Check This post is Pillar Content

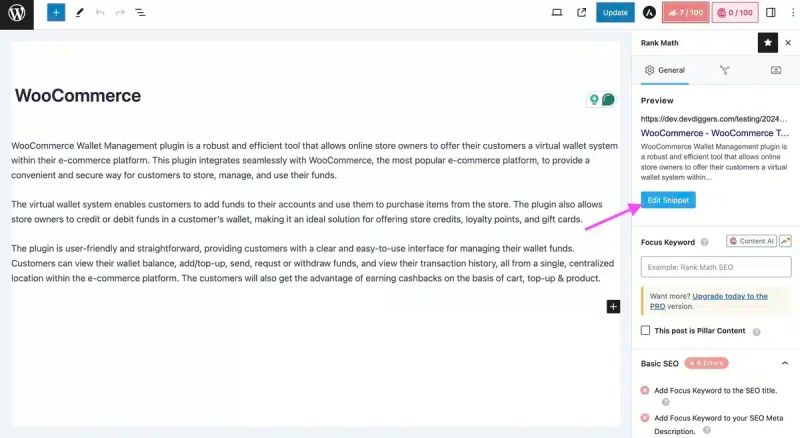point(645,330)
